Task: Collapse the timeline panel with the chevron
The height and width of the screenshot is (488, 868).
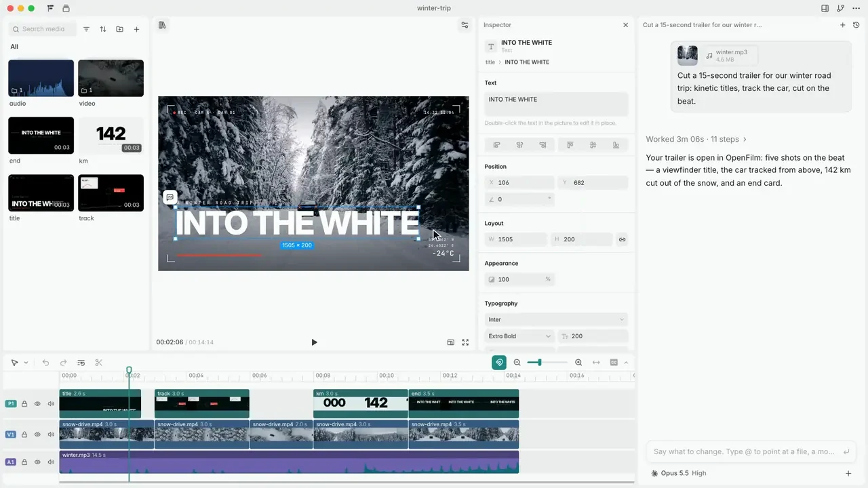Action: pyautogui.click(x=626, y=363)
